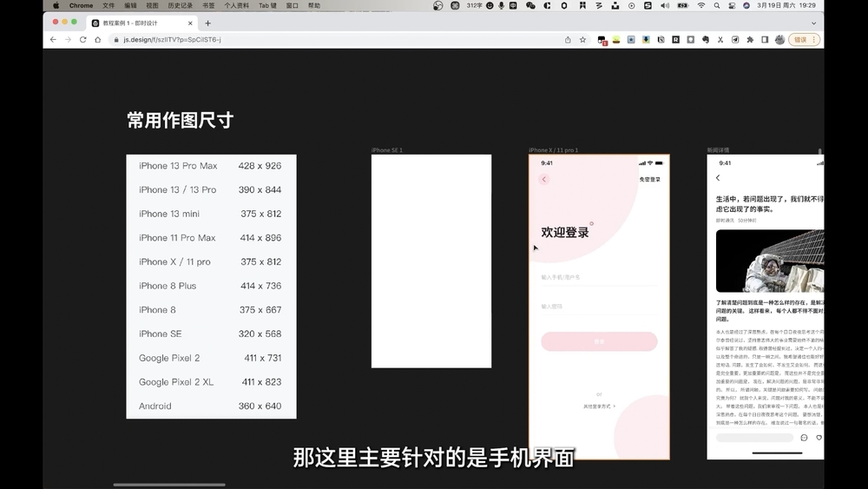This screenshot has height=489, width=868.
Task: Click the back chevron in news detail frame
Action: 718,178
